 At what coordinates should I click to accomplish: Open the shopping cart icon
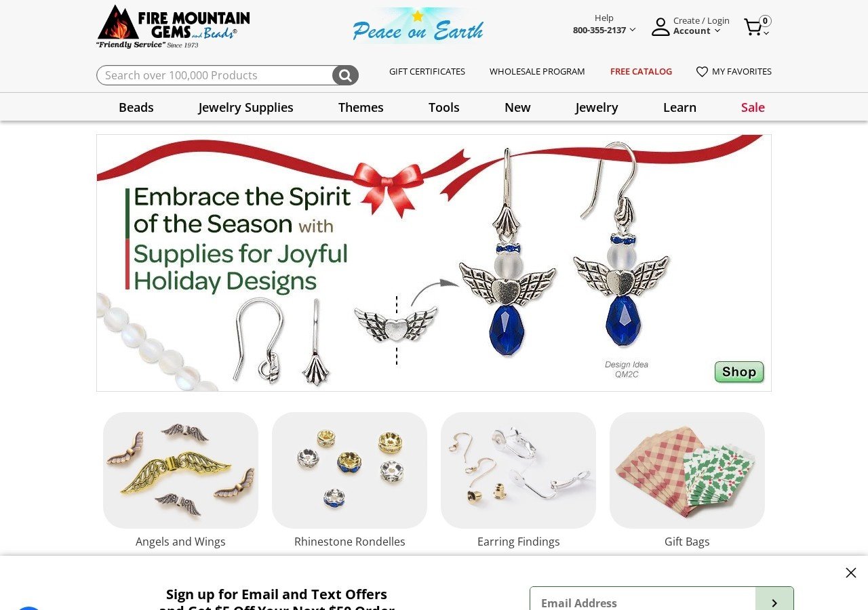tap(753, 27)
